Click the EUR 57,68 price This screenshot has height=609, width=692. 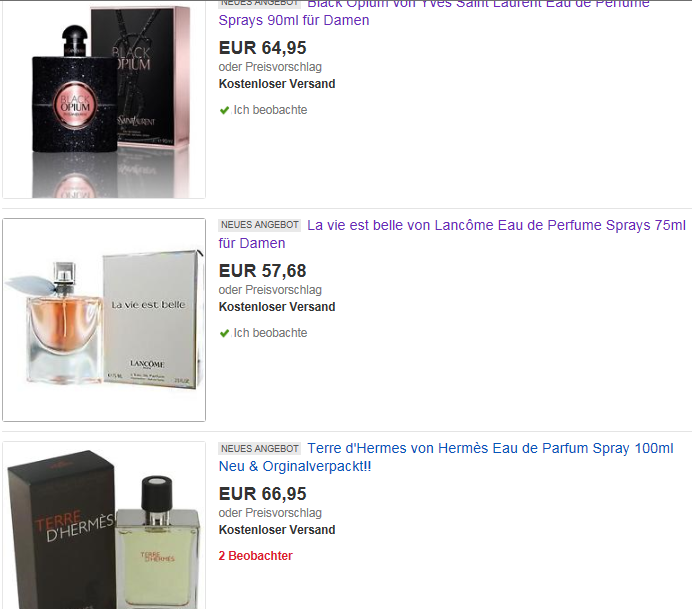click(x=263, y=271)
